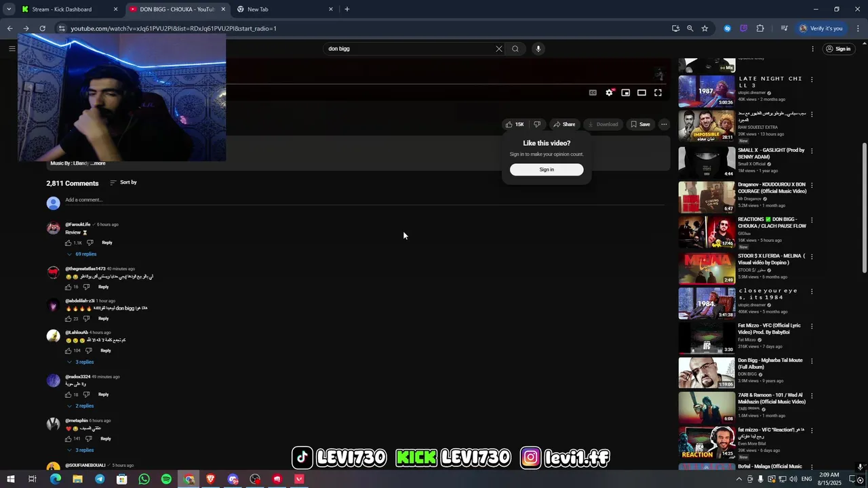This screenshot has height=488, width=868.
Task: Reply to FaroukLife's comment
Action: 107,243
